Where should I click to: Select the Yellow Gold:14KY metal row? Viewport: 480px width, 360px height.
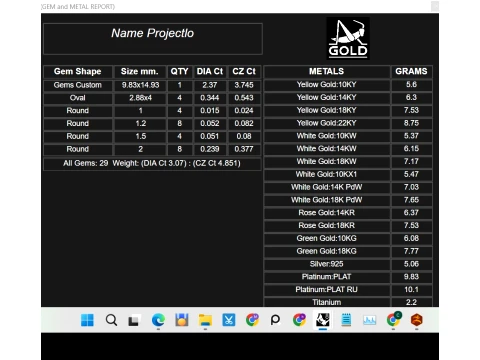pos(327,98)
